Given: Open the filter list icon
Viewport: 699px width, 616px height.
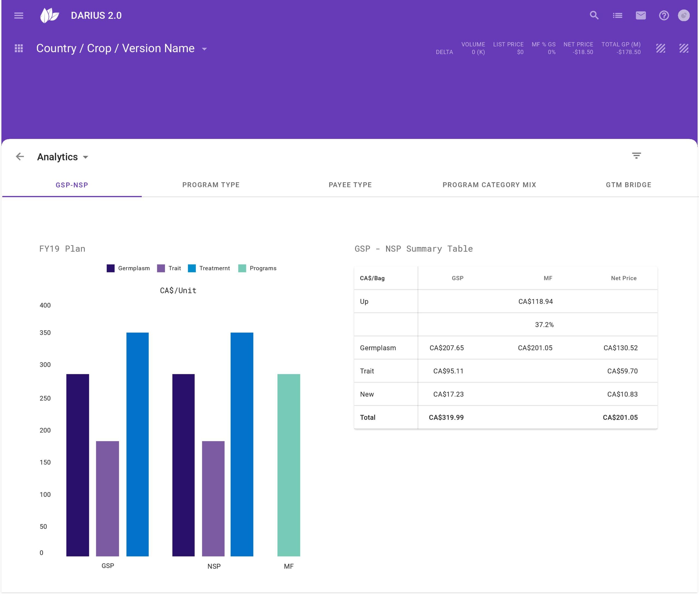Looking at the screenshot, I should coord(636,156).
